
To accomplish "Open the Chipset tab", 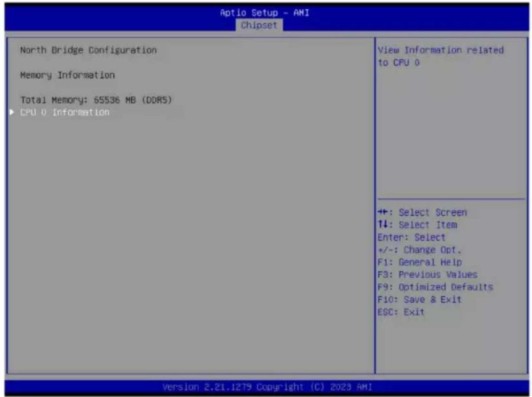I will pyautogui.click(x=259, y=25).
